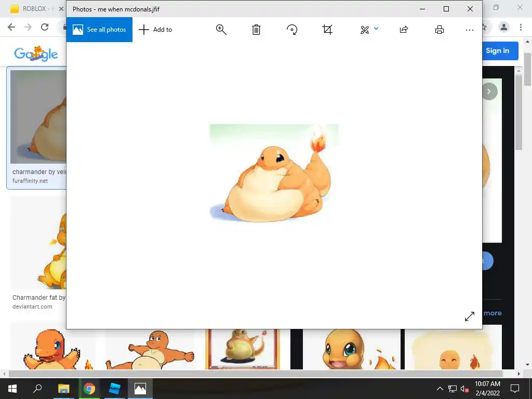
Task: Close the ROBLOX browser tab
Action: [61, 9]
